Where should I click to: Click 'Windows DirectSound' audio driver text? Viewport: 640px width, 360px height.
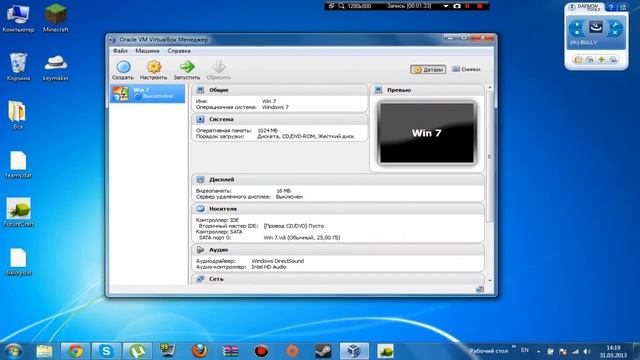click(x=278, y=261)
